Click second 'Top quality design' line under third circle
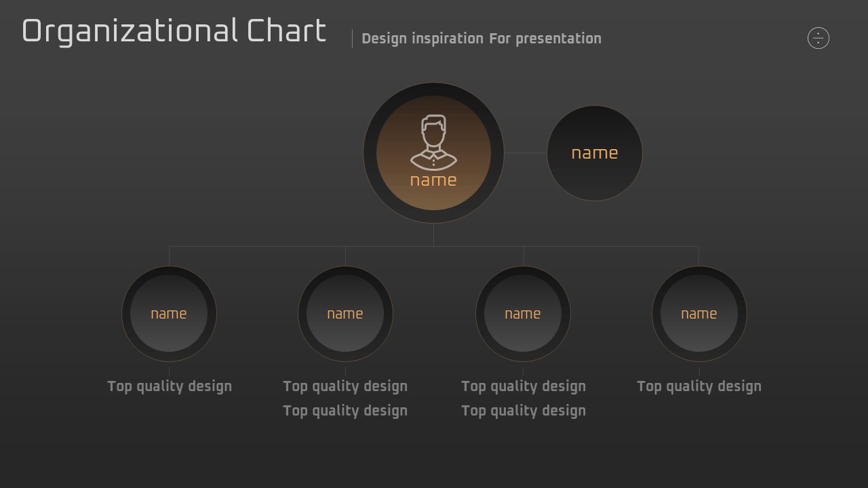Image resolution: width=868 pixels, height=488 pixels. point(524,411)
